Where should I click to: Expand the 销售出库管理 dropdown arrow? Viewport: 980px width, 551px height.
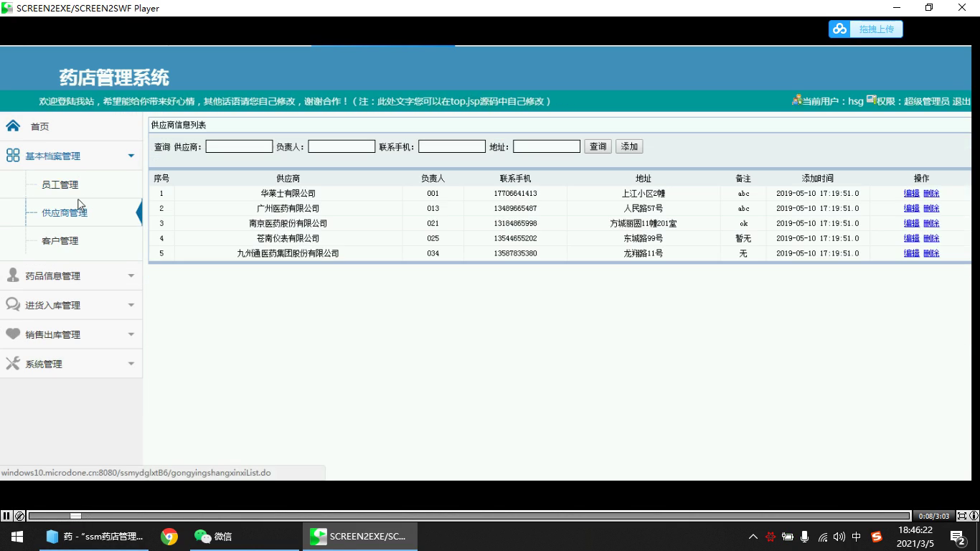[131, 334]
